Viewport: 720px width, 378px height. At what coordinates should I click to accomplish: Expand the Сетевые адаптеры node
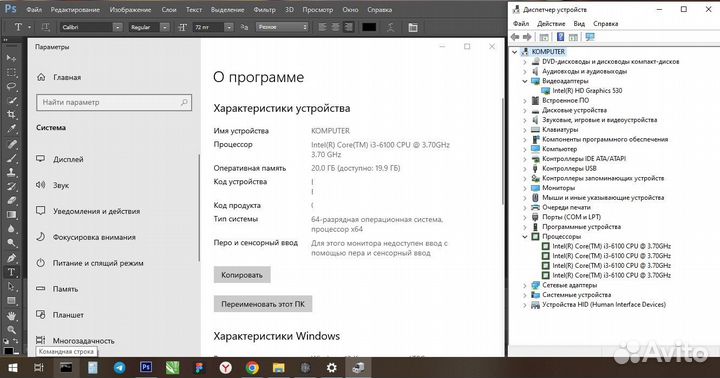tap(525, 285)
